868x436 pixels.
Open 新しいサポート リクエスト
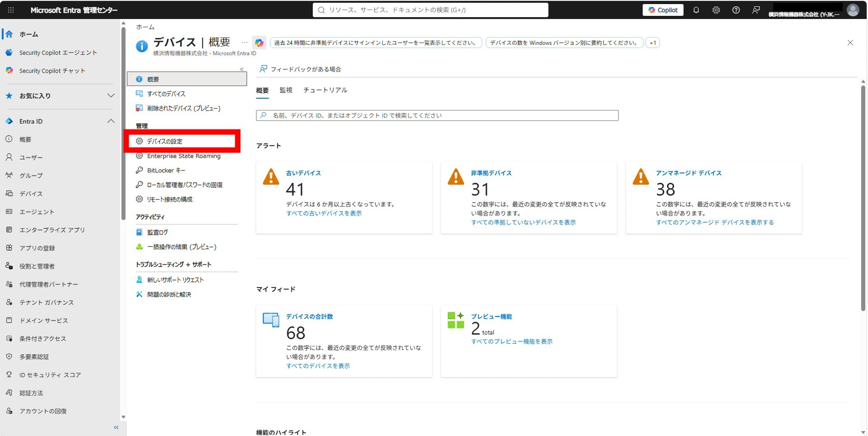pos(175,280)
